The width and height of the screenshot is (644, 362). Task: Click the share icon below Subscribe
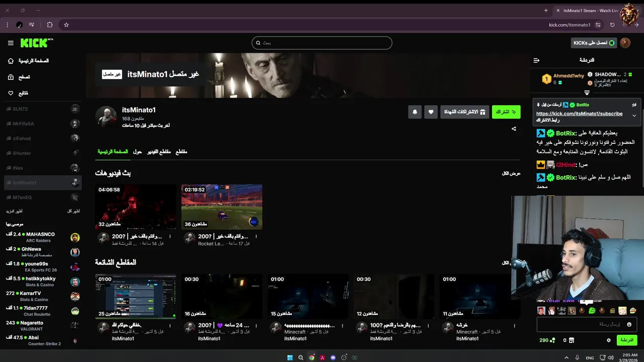coord(514,129)
